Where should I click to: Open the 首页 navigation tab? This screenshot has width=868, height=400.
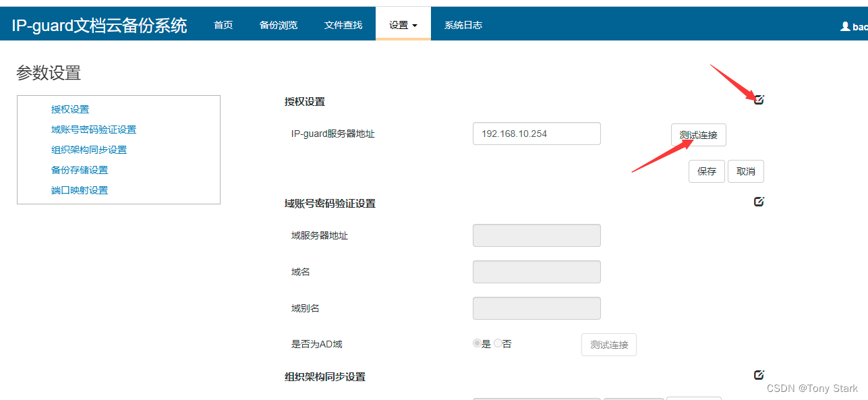(x=223, y=25)
